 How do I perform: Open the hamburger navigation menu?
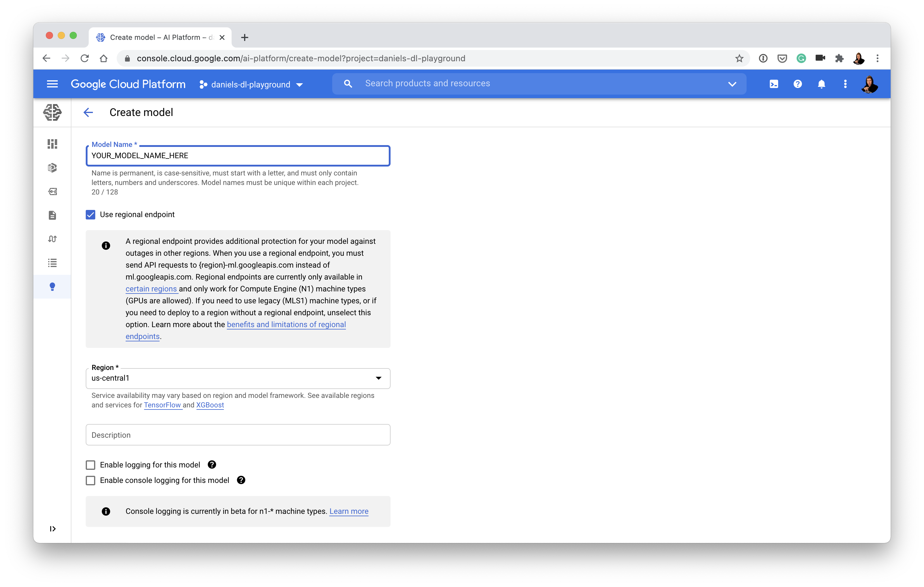point(52,84)
